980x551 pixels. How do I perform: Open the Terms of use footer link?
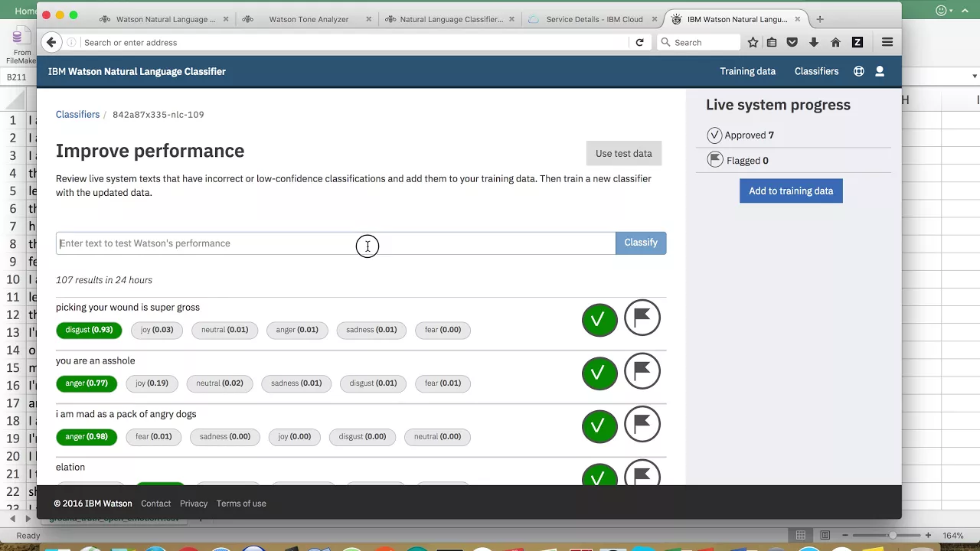pos(241,504)
